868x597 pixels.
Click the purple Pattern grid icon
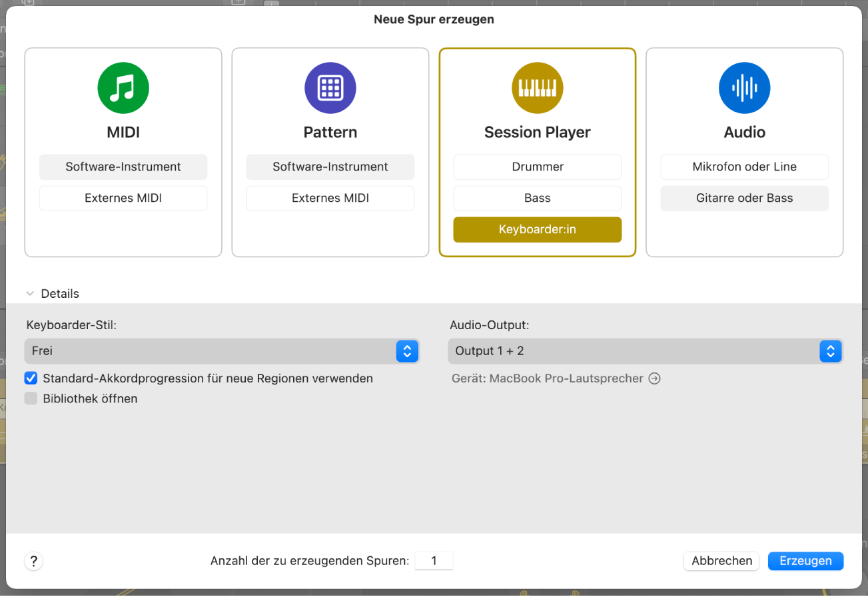click(x=330, y=87)
